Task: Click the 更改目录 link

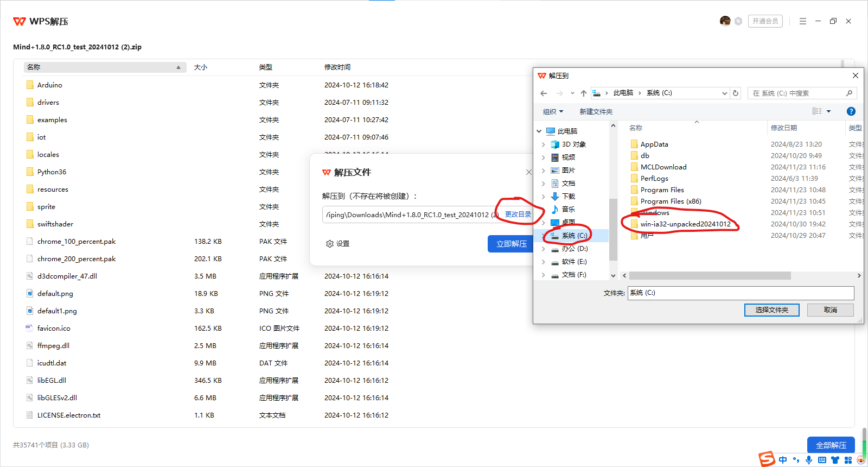Action: pyautogui.click(x=518, y=214)
